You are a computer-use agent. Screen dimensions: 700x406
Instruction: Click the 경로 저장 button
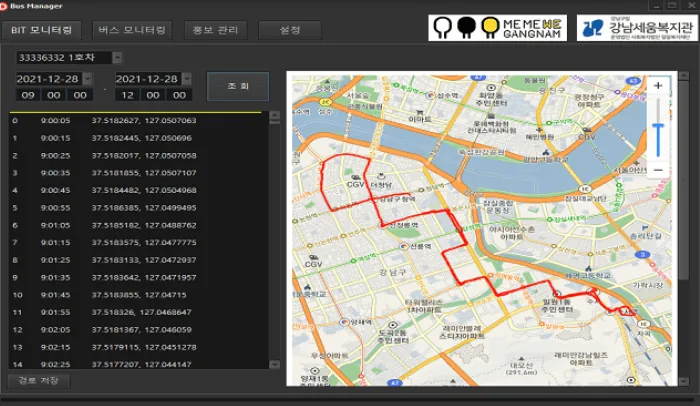coord(38,381)
